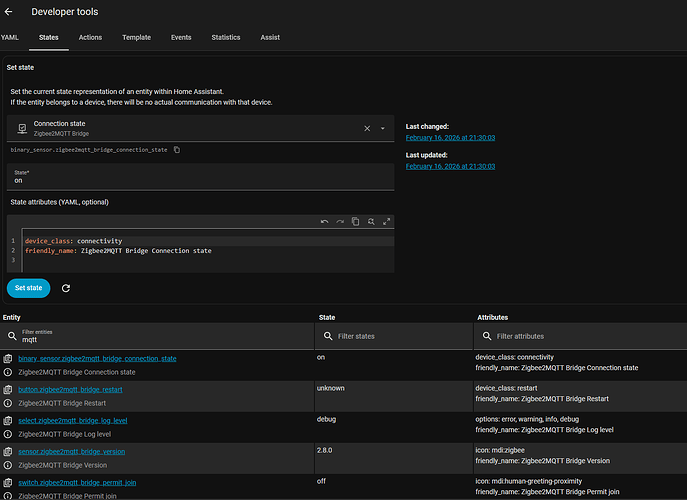The image size is (687, 500).
Task: Go to the Events tab
Action: (181, 38)
